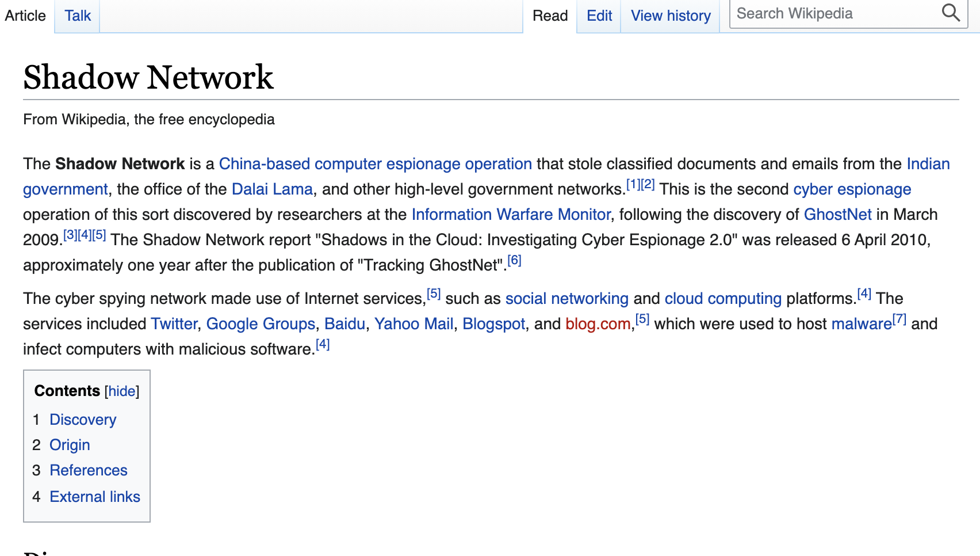Click citation [5] after blog.com
This screenshot has width=980, height=556.
point(642,319)
